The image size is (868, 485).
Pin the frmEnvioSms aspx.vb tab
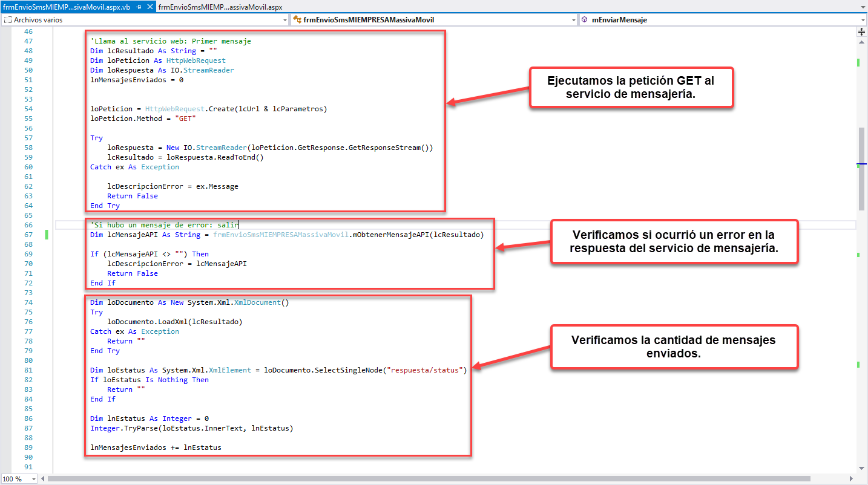(x=139, y=7)
